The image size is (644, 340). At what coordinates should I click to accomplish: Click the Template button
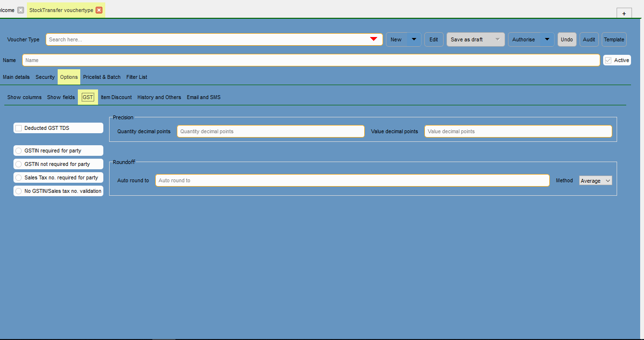click(x=614, y=39)
